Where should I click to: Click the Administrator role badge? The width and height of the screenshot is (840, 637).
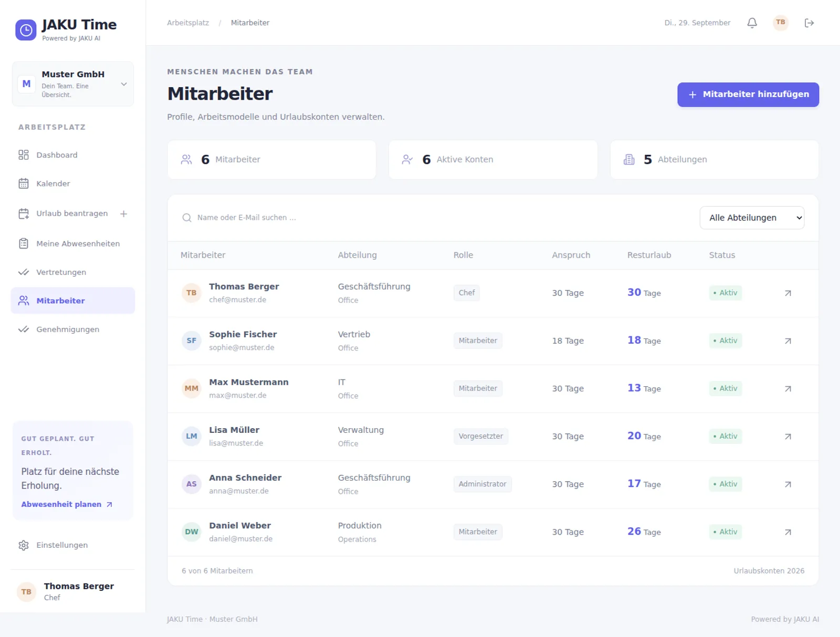[482, 484]
